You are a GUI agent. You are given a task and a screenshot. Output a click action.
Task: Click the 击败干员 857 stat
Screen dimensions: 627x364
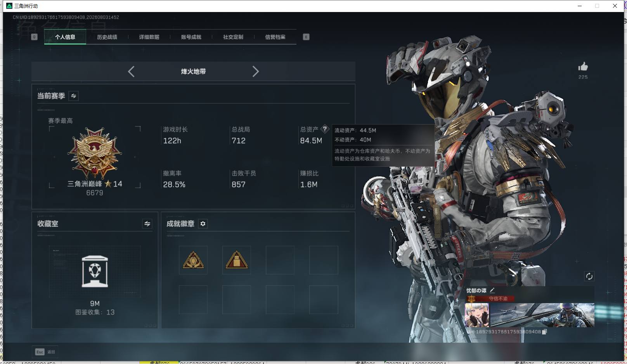pos(244,179)
